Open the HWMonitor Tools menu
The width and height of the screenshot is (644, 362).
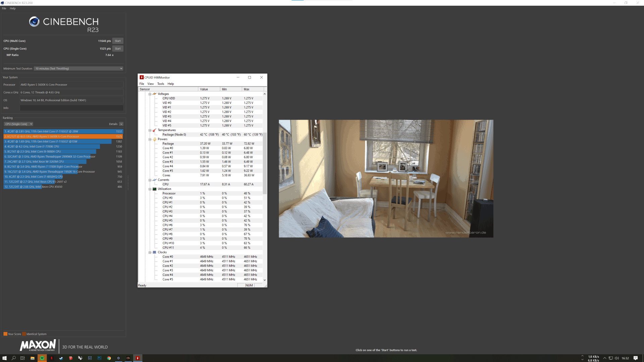[x=161, y=84]
